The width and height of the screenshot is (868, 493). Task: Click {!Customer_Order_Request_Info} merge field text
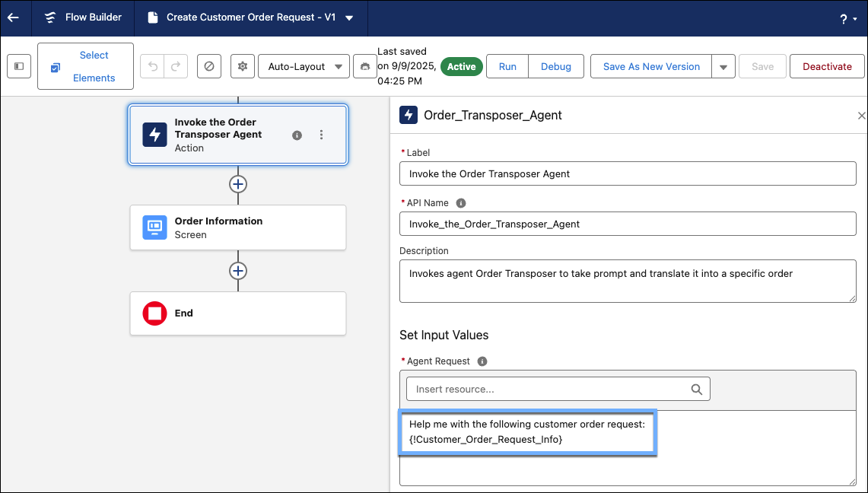485,439
